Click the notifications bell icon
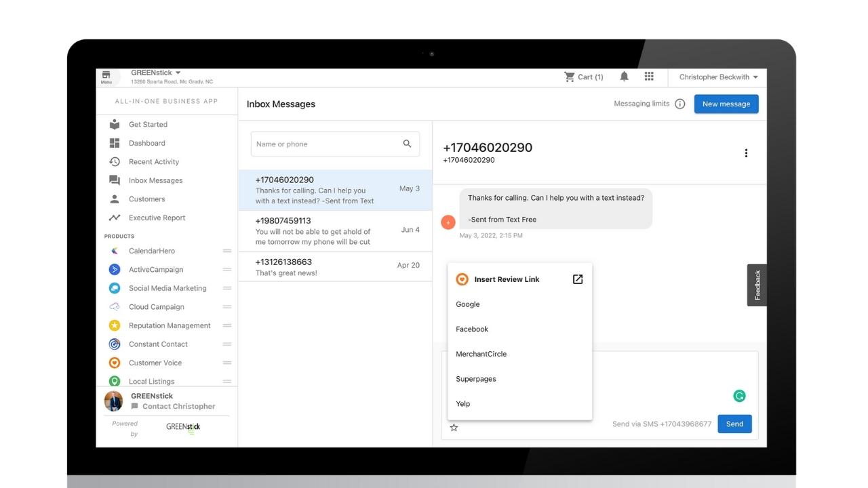 [625, 77]
